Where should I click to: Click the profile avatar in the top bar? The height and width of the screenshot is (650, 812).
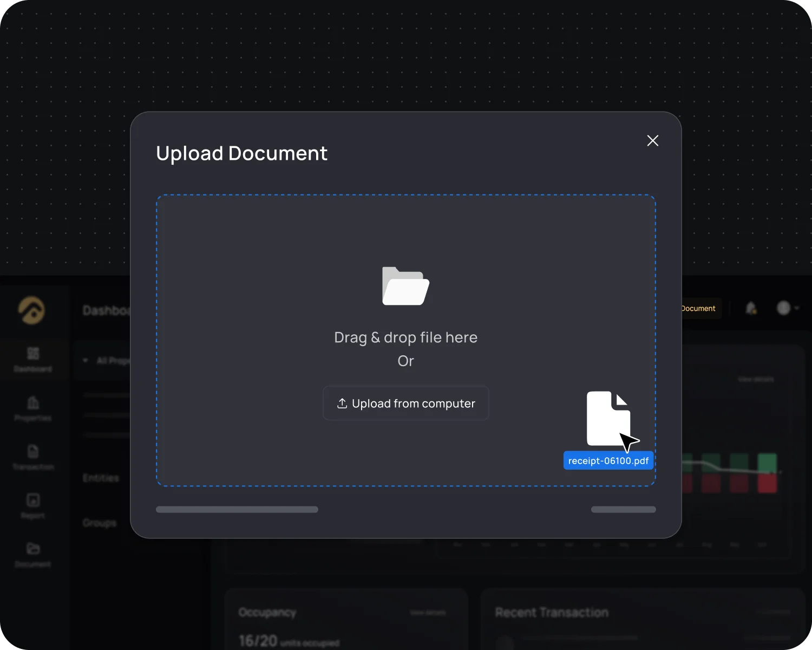(x=784, y=308)
